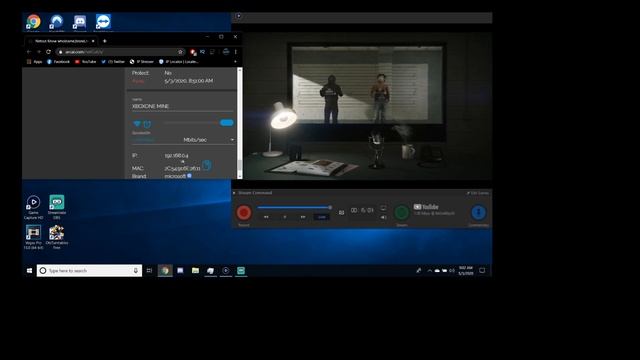Click the Stream Command timeline slider
Screen dimensions: 640x360
294,207
